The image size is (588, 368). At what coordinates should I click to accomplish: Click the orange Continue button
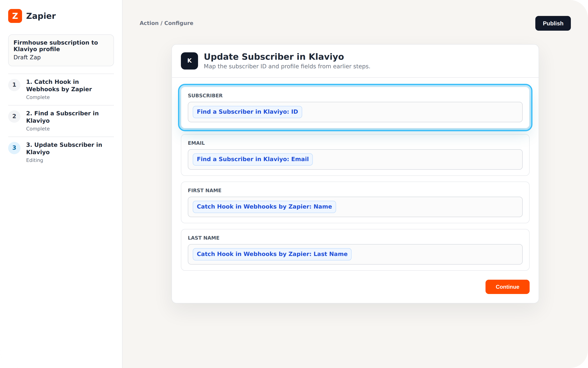[x=507, y=287]
